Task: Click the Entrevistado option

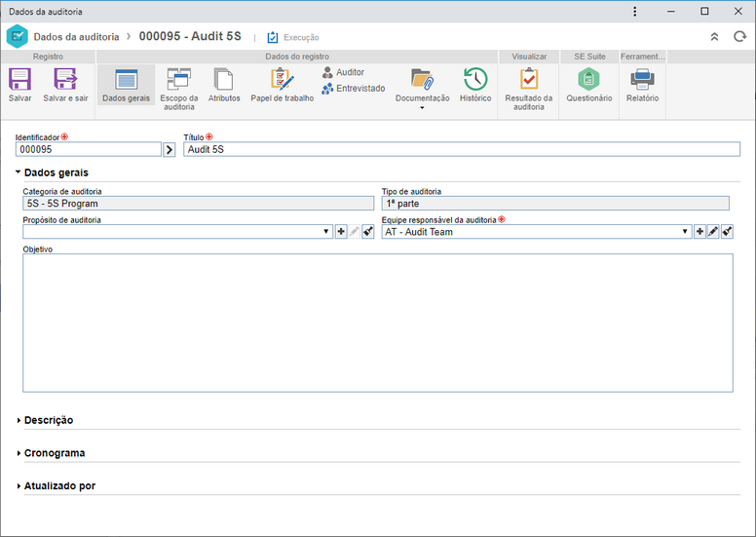Action: tap(354, 89)
